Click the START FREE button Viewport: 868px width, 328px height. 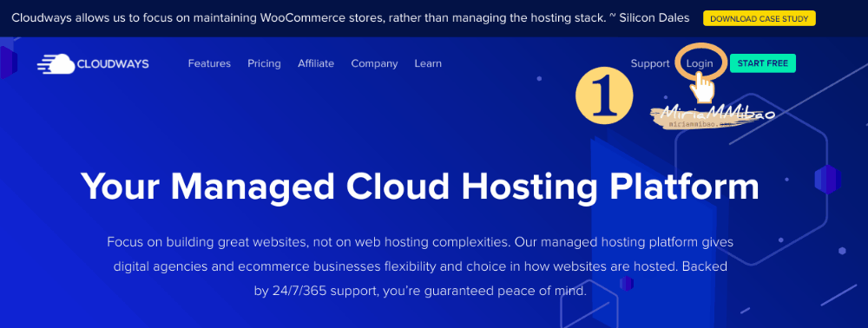point(762,63)
